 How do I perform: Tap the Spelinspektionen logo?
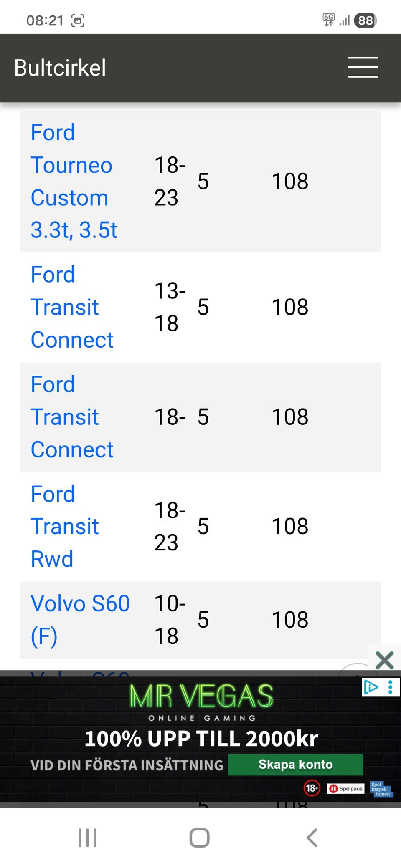(x=381, y=789)
